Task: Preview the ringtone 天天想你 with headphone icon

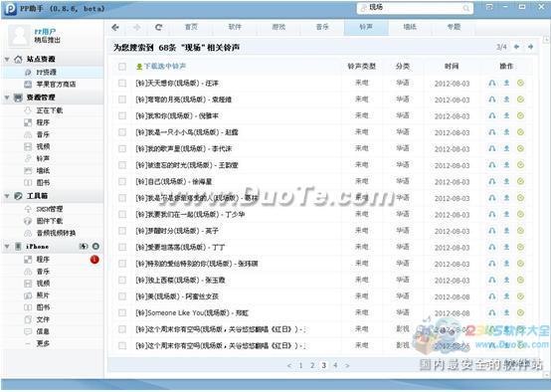Action: tap(492, 83)
